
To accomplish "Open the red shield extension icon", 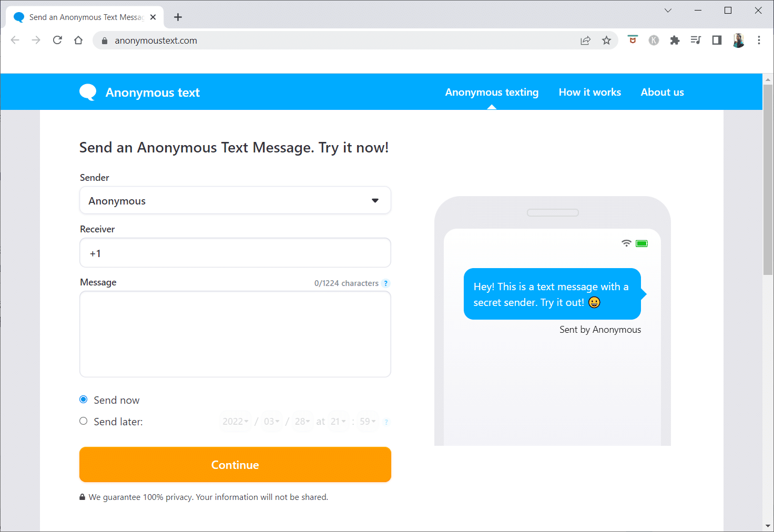I will coord(633,40).
